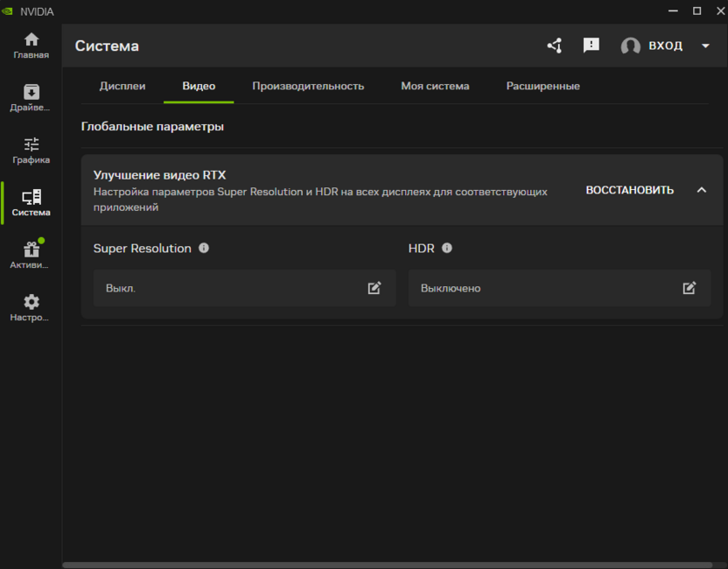
Task: Edit the Super Resolution setting
Action: pos(374,288)
